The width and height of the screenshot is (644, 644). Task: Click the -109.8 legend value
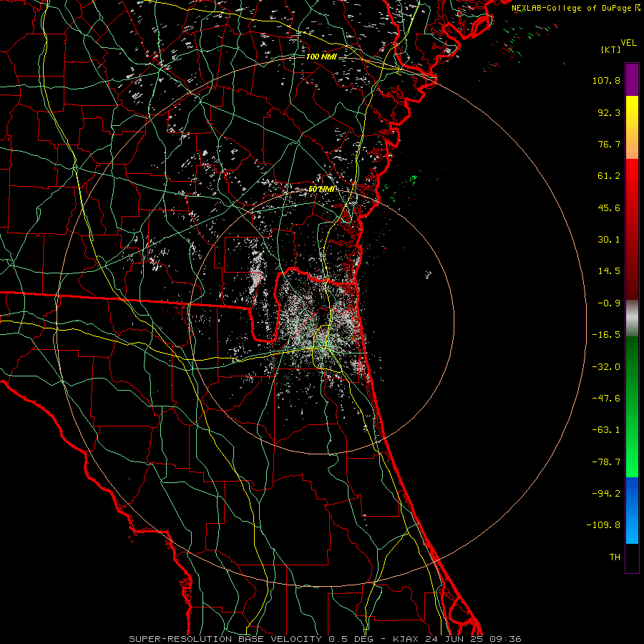[603, 525]
